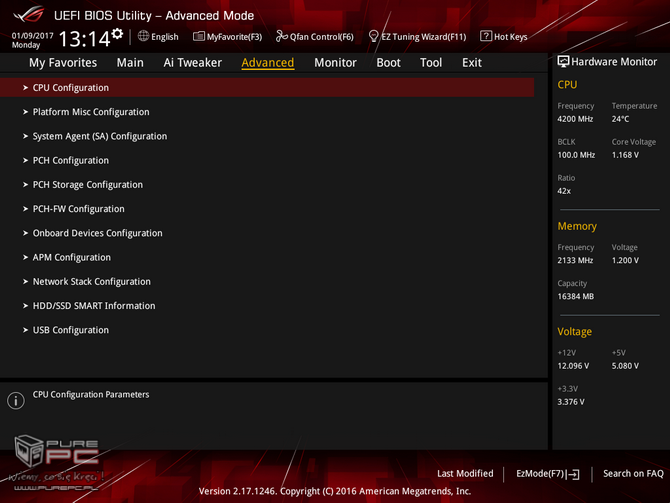
Task: Switch to Main tab
Action: point(130,63)
